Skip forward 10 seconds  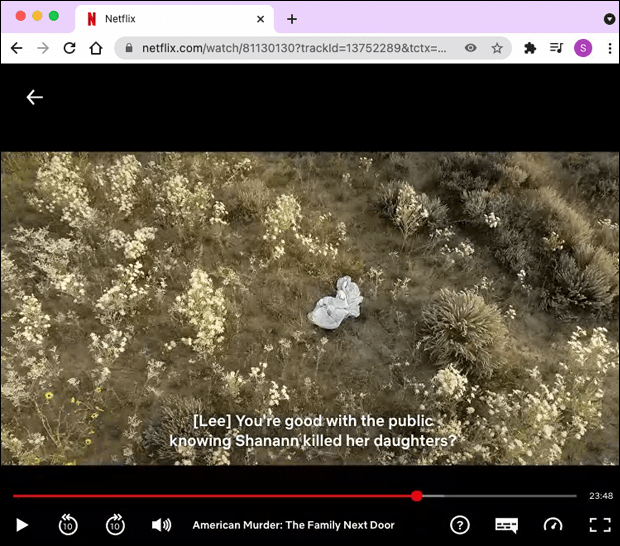(115, 525)
